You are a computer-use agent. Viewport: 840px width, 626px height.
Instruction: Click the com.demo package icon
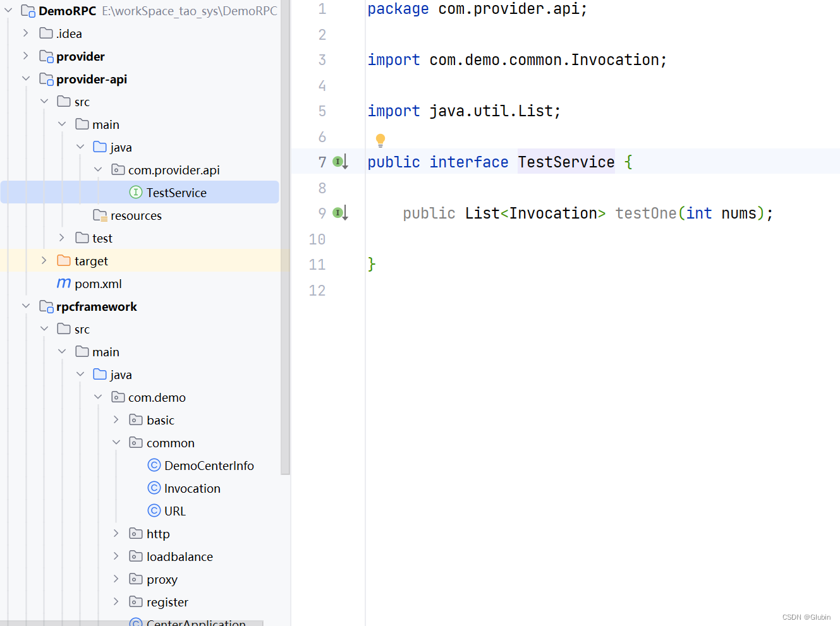coord(118,397)
